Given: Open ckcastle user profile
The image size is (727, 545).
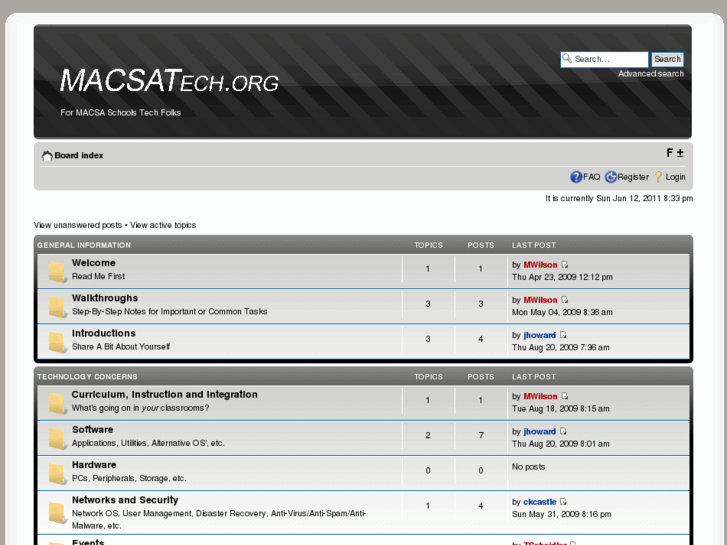Looking at the screenshot, I should 539,502.
